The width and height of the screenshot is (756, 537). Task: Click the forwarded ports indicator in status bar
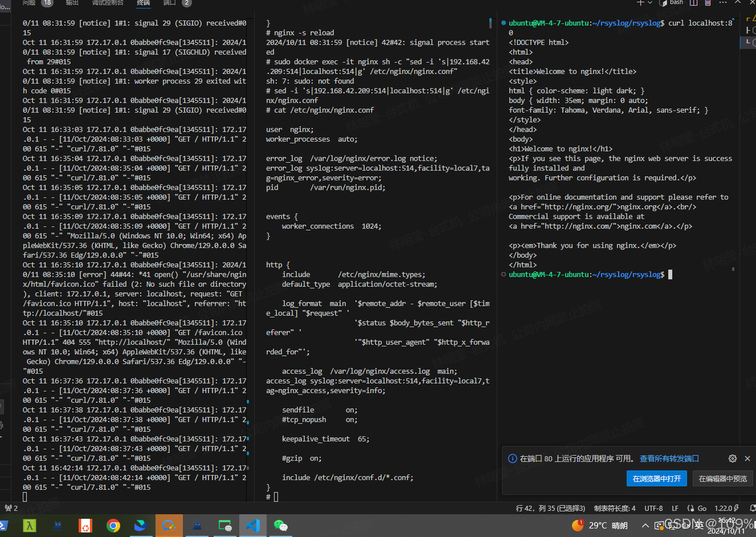(x=11, y=508)
